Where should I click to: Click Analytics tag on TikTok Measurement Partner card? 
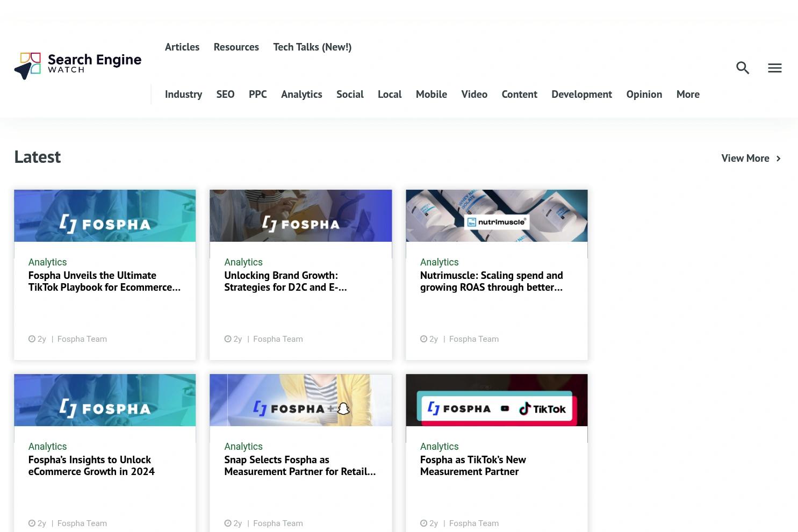(440, 447)
